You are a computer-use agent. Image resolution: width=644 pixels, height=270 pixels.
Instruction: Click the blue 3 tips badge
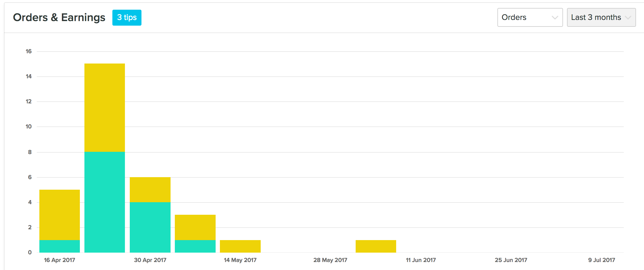click(127, 18)
